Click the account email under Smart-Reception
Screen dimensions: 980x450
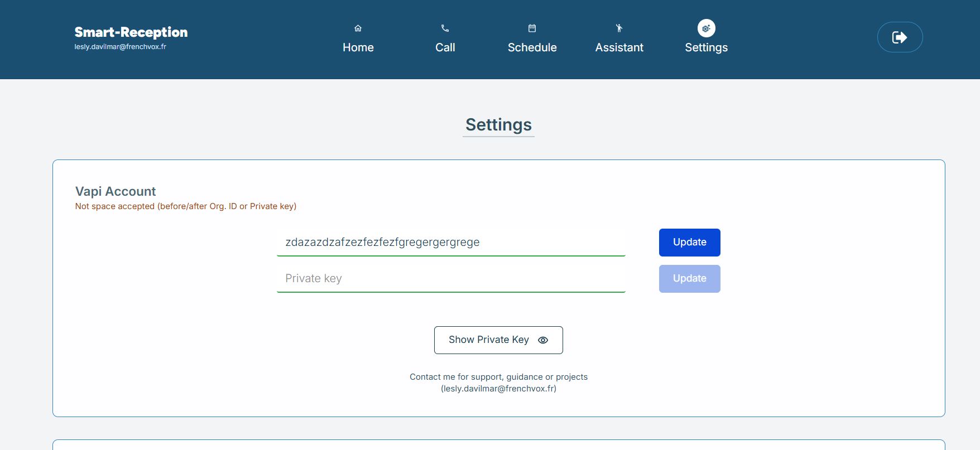121,47
